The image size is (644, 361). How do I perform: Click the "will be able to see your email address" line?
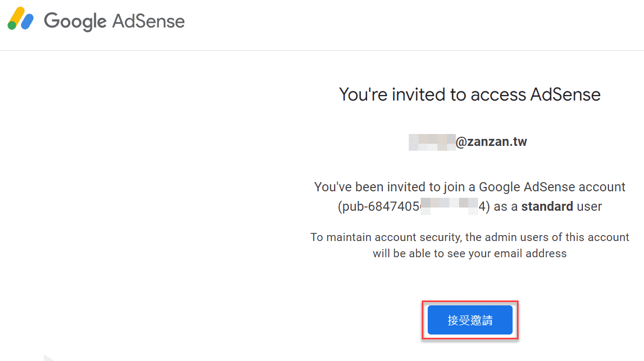pos(469,253)
